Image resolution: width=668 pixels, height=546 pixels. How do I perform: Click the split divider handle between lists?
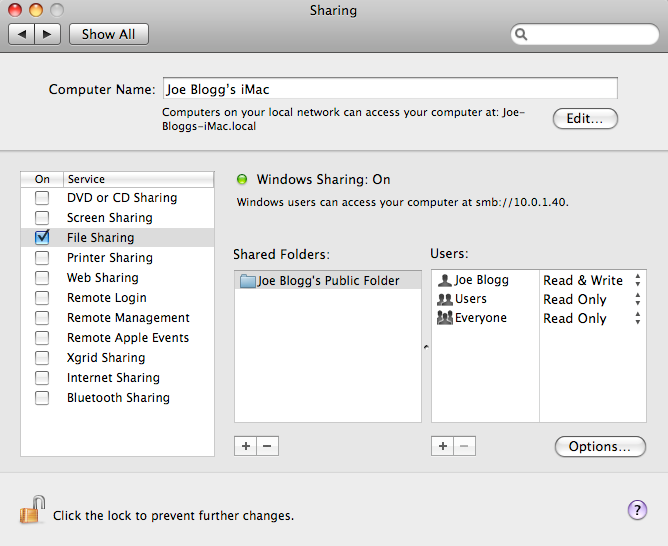426,347
